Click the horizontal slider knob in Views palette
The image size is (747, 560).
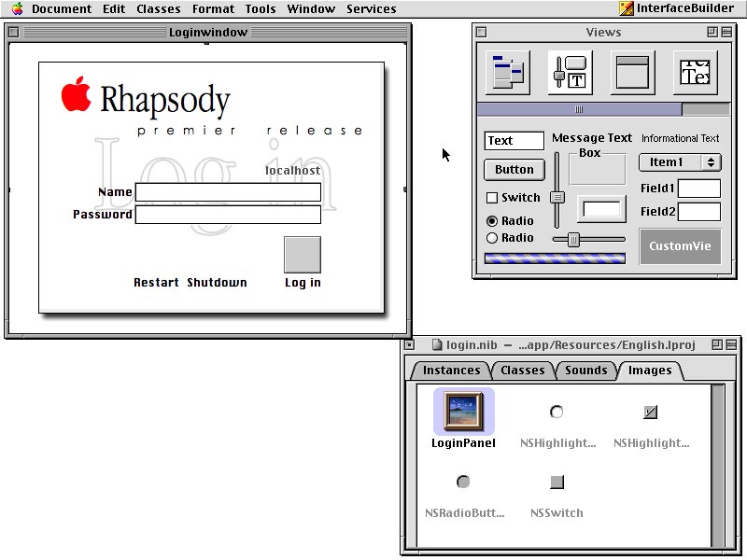(x=573, y=240)
